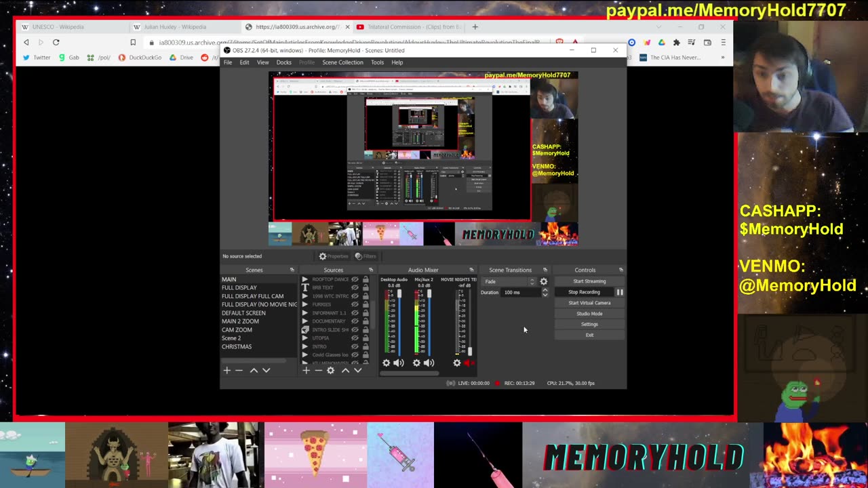868x488 pixels.
Task: Open the source Filters button
Action: point(366,256)
